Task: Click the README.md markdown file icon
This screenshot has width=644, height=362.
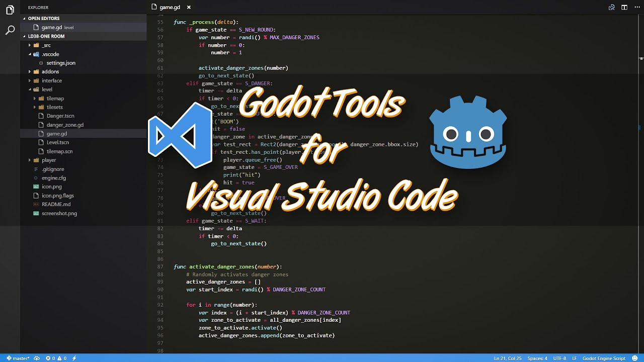Action: (36, 204)
